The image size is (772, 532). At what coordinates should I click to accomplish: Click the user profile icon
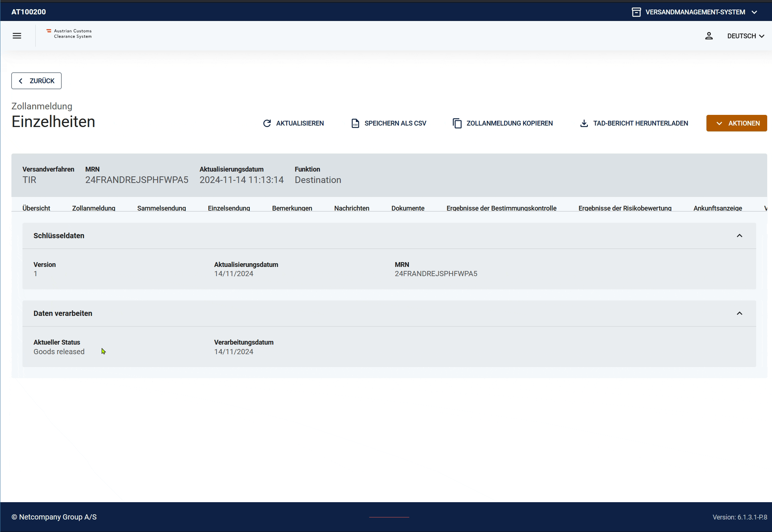[709, 36]
